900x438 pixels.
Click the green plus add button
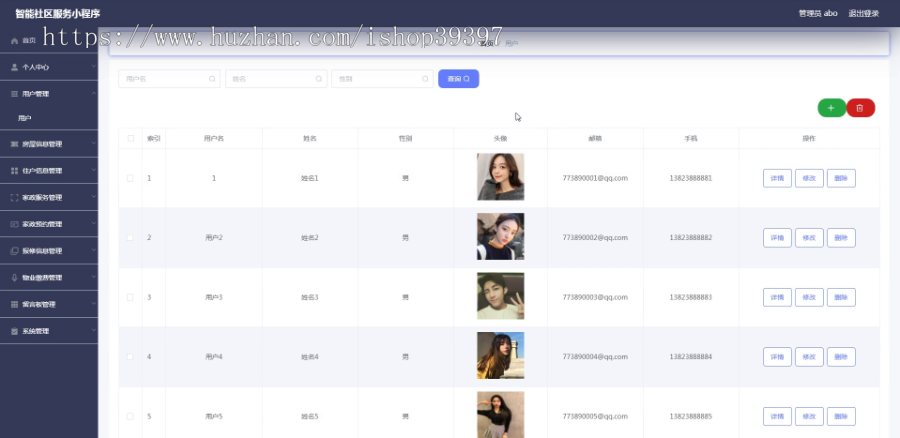point(831,108)
